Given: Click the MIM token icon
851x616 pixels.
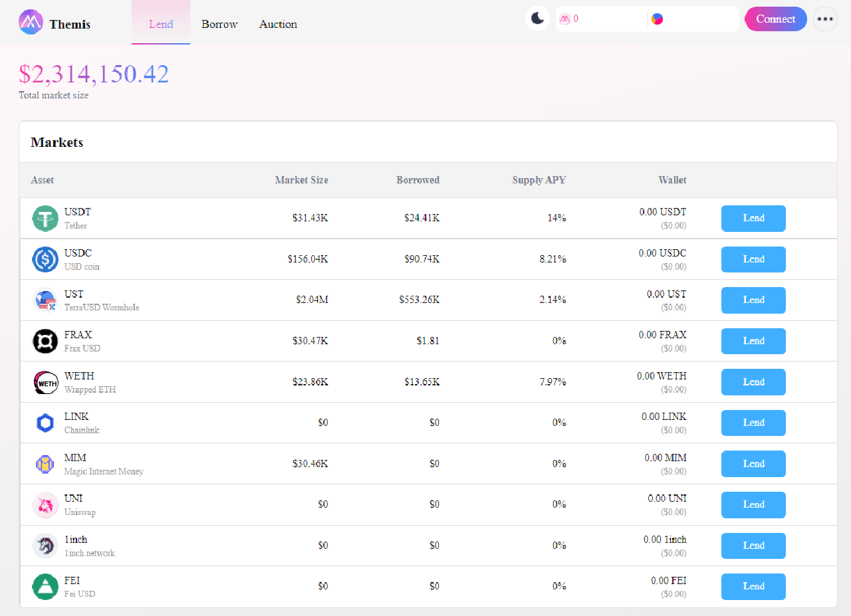Looking at the screenshot, I should [x=45, y=464].
